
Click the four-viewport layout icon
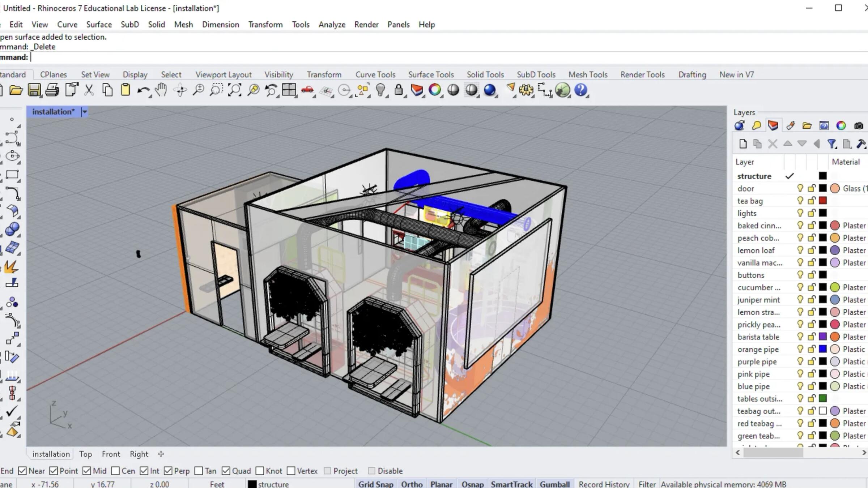point(289,90)
